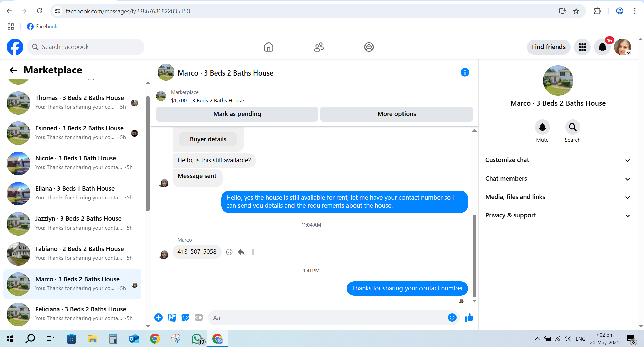Show hidden system tray icons
This screenshot has height=347, width=644.
click(x=537, y=339)
